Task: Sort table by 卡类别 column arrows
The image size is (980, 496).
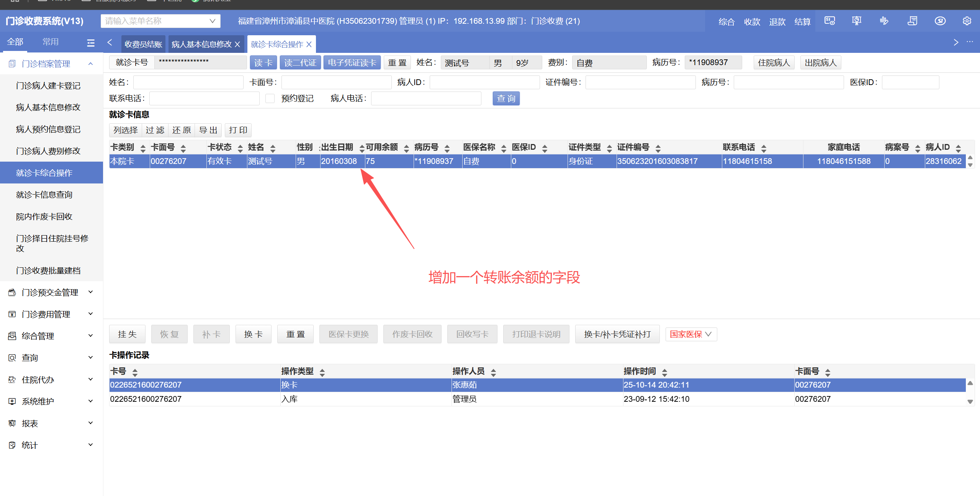Action: click(143, 148)
